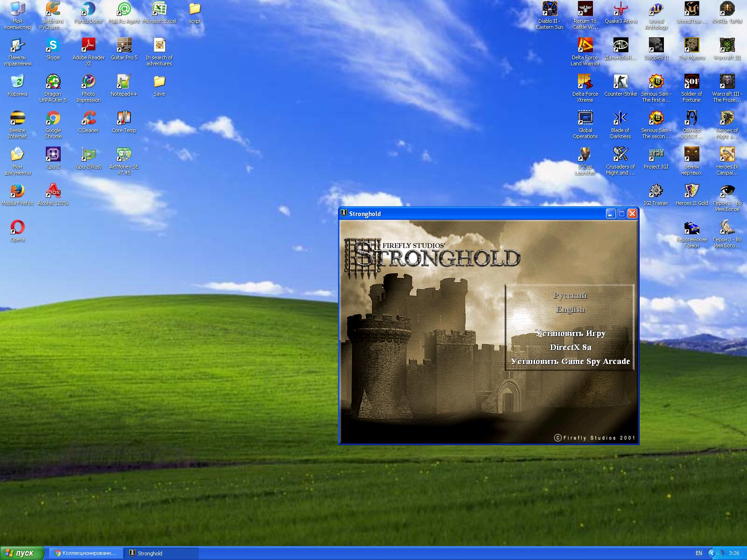Select Корзина recycle bin icon

[x=17, y=85]
